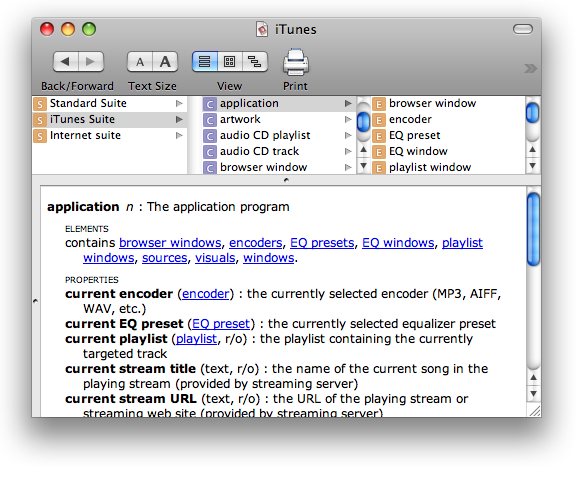Click the E icon beside EQ preset
This screenshot has width=581, height=479.
tap(379, 136)
